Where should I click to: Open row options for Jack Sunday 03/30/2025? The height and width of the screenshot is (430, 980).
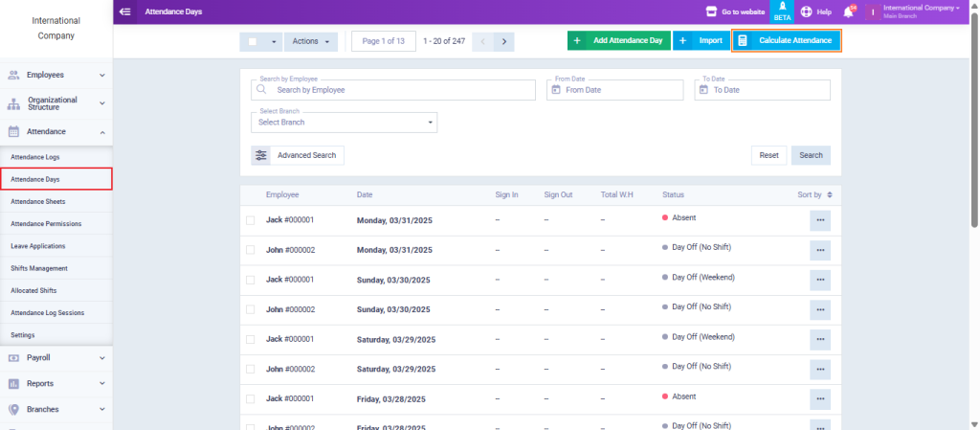pos(820,280)
